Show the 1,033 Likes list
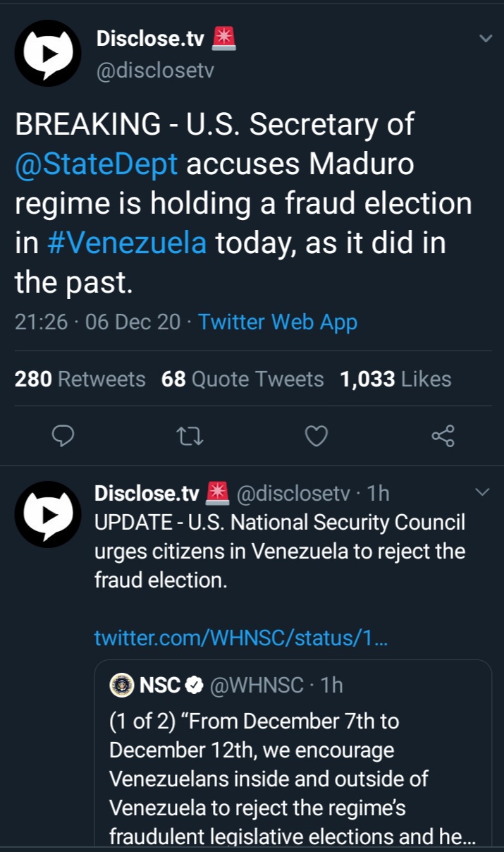This screenshot has width=504, height=852. [395, 379]
